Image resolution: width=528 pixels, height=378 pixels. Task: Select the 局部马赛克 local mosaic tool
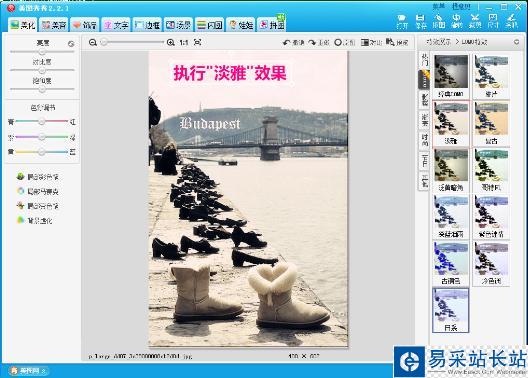[x=38, y=191]
